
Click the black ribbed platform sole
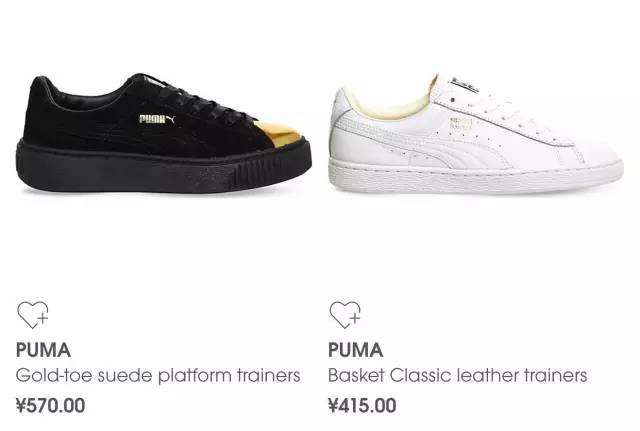pyautogui.click(x=163, y=169)
